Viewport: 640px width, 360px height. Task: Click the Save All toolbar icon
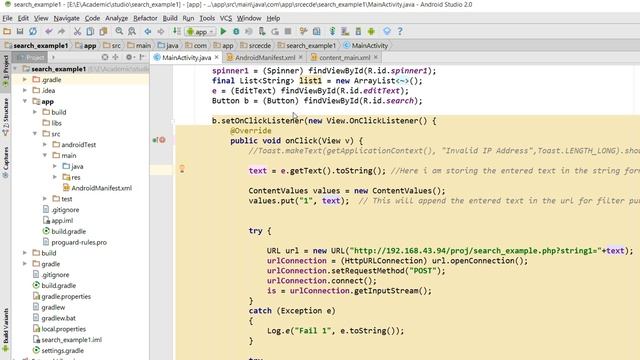20,31
